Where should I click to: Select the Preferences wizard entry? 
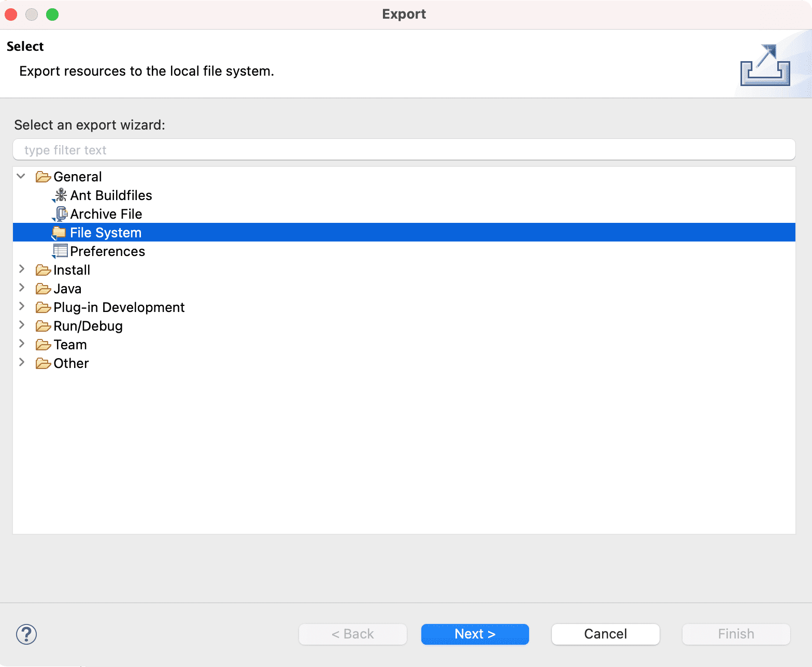click(107, 251)
